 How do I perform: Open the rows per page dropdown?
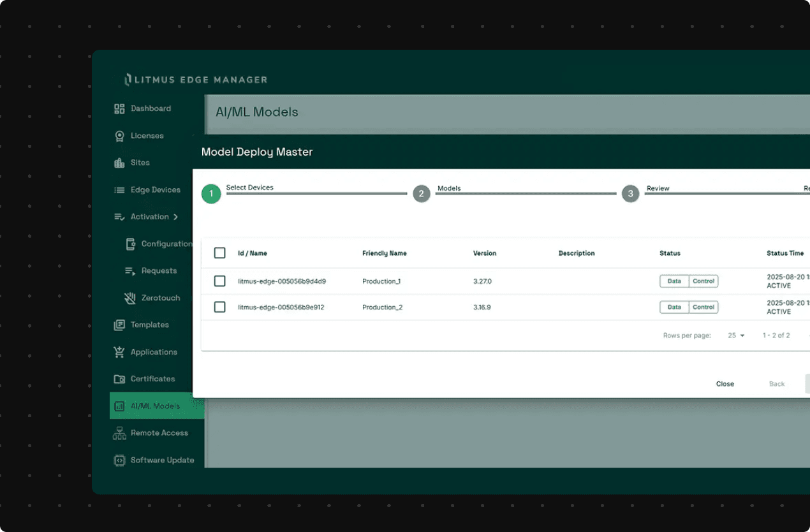click(735, 335)
